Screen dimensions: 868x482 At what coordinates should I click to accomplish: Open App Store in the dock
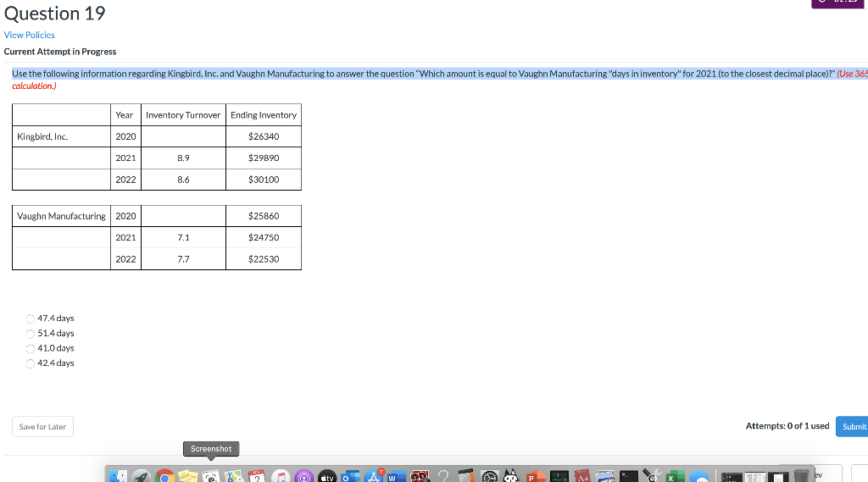pyautogui.click(x=374, y=476)
